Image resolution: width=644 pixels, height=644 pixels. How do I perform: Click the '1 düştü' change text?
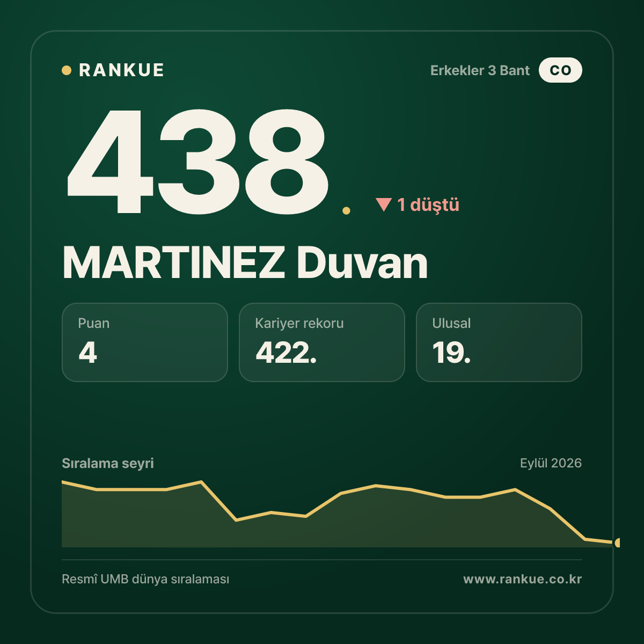click(428, 205)
